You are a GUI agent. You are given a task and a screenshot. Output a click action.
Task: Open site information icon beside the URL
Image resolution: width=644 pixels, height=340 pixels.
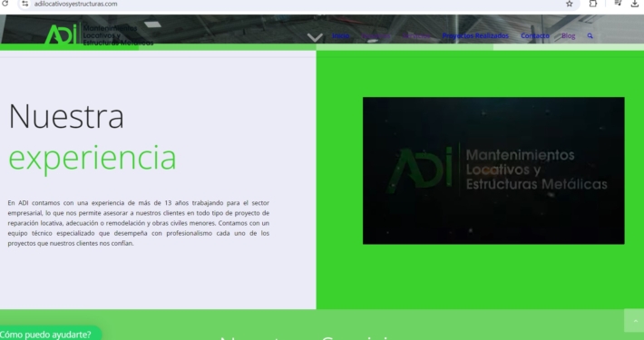pyautogui.click(x=25, y=4)
